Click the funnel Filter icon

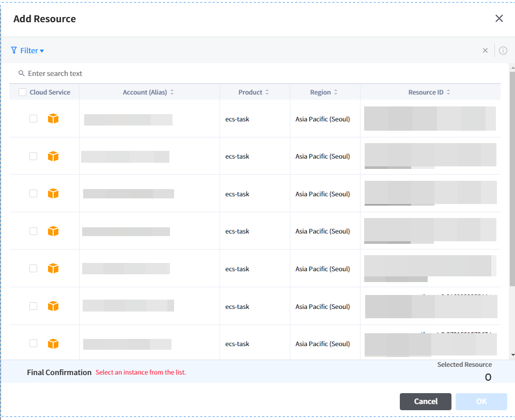point(14,51)
